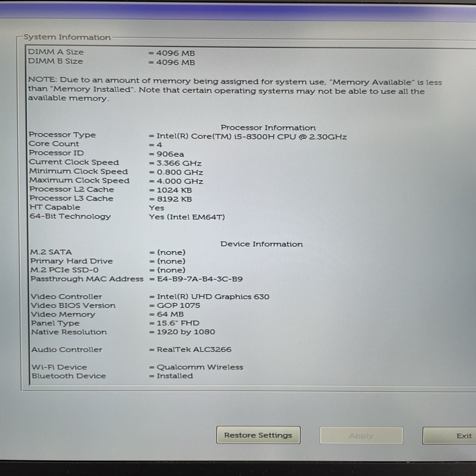The height and width of the screenshot is (476, 476).
Task: Select Video Memory value 64 MB
Action: pos(170,314)
